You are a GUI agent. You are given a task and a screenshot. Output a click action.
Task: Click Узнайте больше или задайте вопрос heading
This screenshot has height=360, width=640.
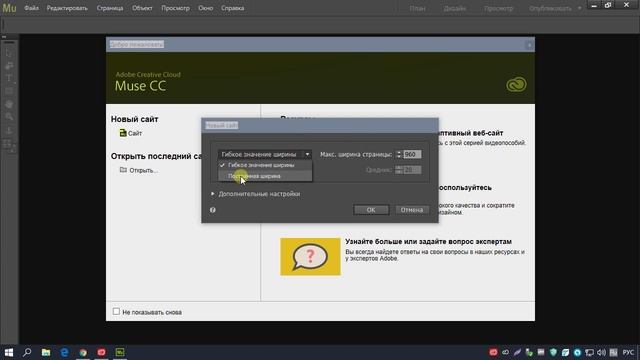pos(428,242)
